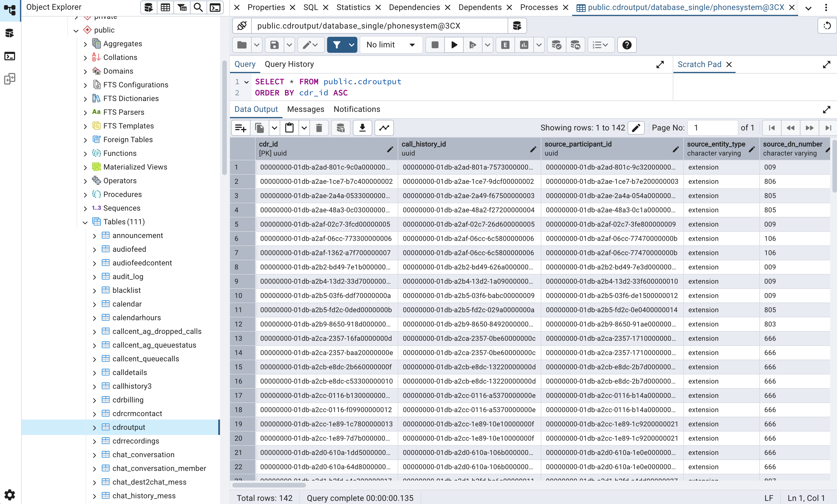Image resolution: width=837 pixels, height=504 pixels.
Task: Go to the next page button
Action: 810,128
